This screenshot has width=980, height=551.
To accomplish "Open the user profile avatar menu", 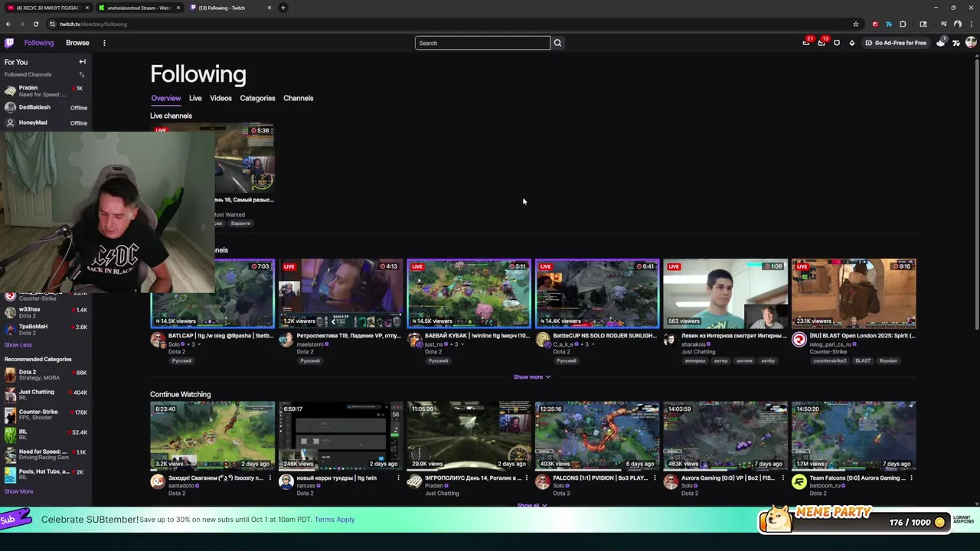I will pyautogui.click(x=971, y=43).
